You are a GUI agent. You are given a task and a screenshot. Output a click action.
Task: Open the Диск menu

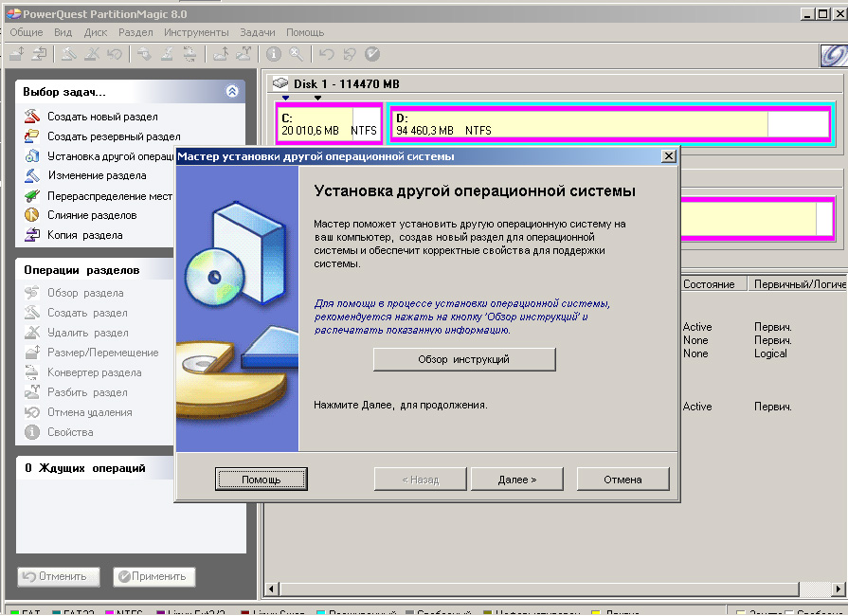coord(96,32)
